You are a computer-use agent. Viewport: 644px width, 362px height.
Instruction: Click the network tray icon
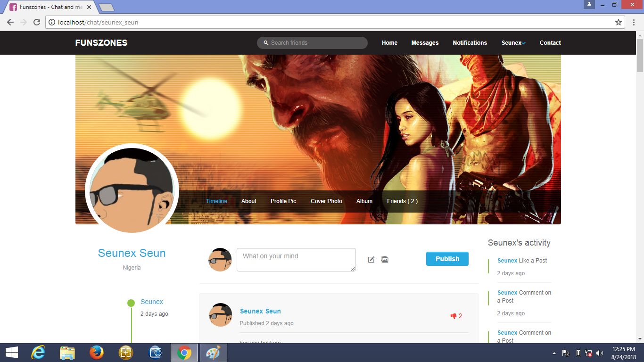click(589, 353)
